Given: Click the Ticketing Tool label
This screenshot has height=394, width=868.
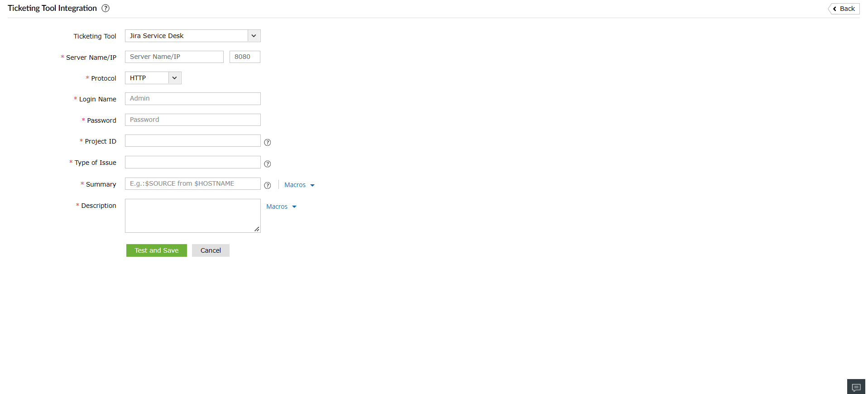Looking at the screenshot, I should point(95,36).
